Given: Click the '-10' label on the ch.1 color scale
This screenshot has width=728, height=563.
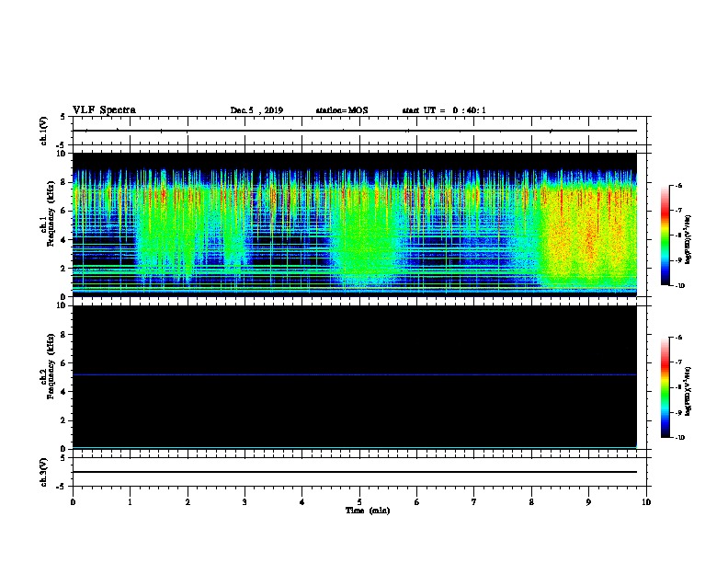Looking at the screenshot, I should [x=679, y=286].
